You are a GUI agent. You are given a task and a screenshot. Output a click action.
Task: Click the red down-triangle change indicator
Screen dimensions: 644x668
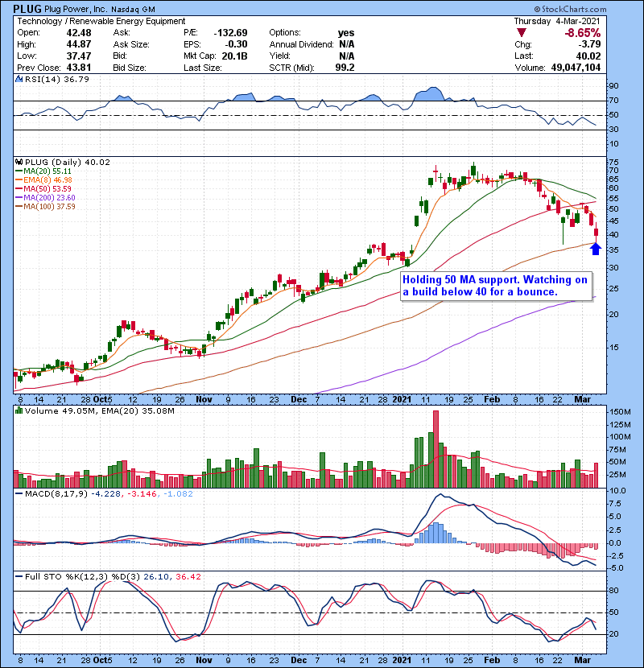522,33
